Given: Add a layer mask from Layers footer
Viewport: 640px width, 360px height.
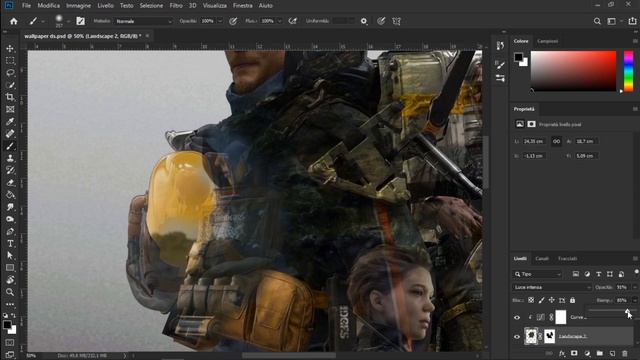Looking at the screenshot, I should 574,353.
